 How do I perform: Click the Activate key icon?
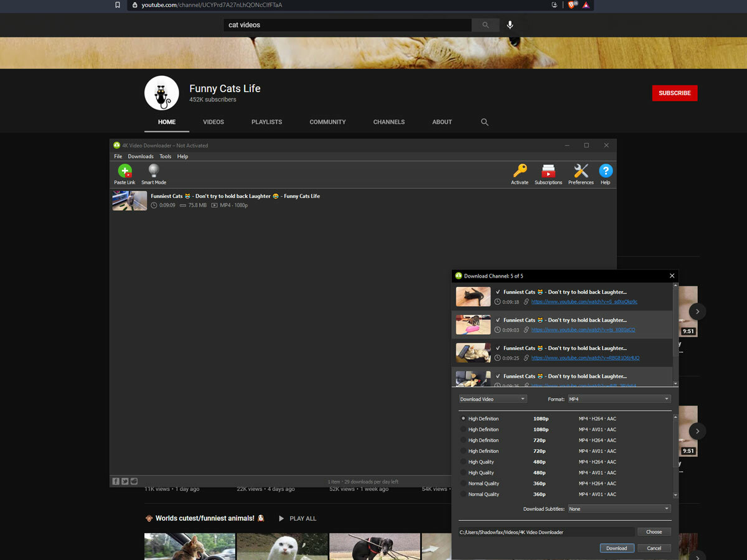point(520,171)
